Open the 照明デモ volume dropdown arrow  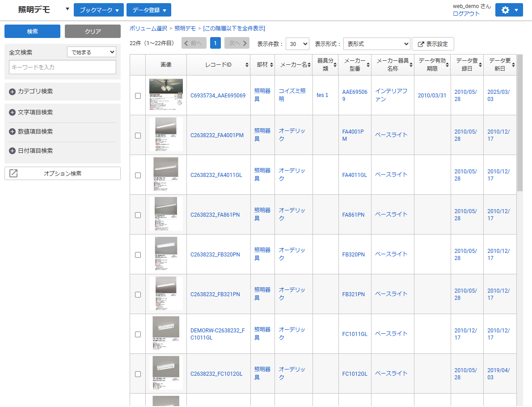pos(67,9)
